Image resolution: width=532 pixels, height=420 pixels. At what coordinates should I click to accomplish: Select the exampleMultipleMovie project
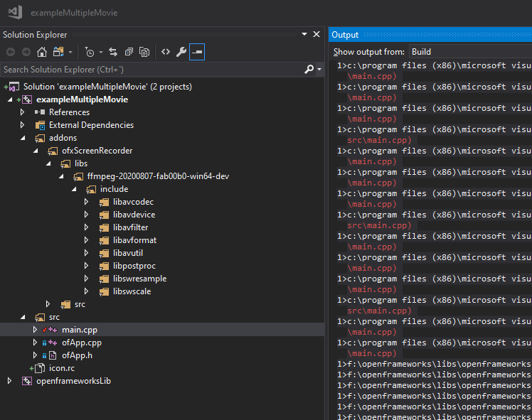(82, 99)
